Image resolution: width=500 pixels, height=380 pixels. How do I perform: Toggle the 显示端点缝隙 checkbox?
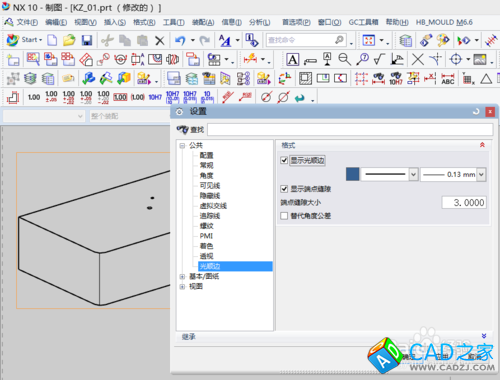pos(284,189)
